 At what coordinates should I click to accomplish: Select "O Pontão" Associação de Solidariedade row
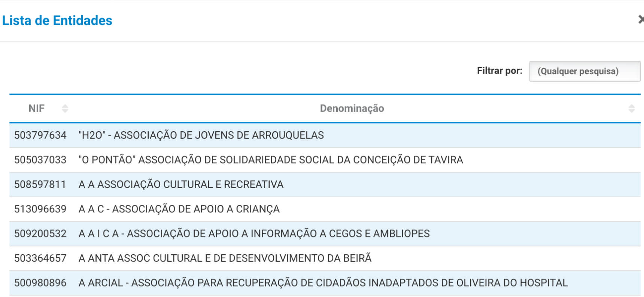(x=270, y=160)
